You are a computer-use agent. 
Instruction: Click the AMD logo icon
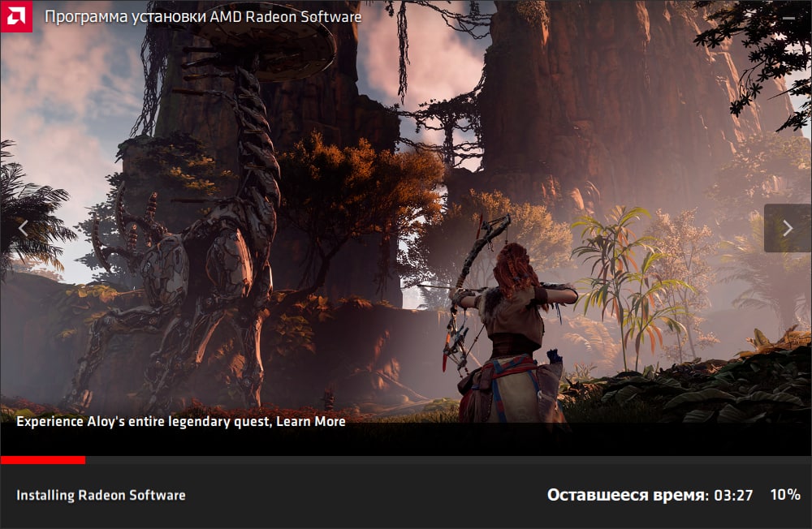16,16
